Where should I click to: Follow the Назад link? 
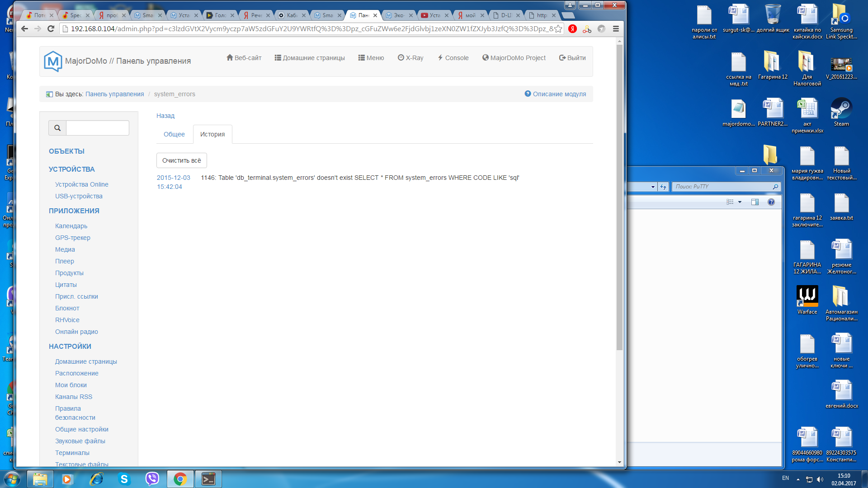(x=165, y=116)
